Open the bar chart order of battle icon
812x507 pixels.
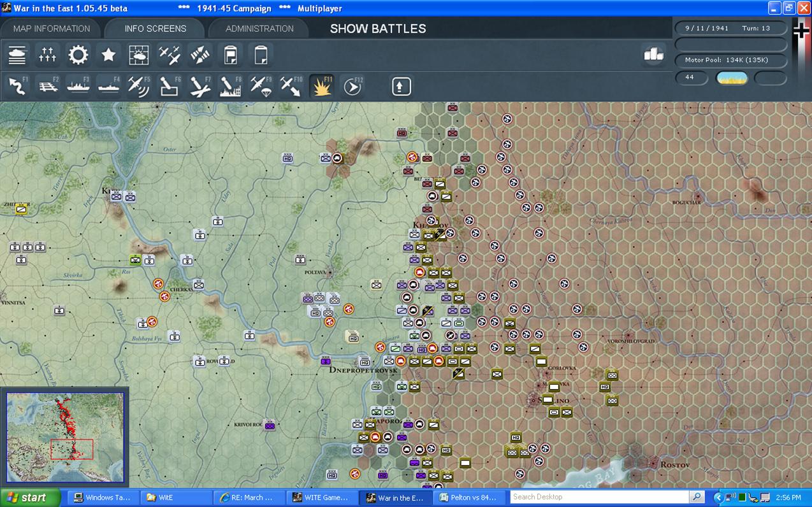coord(653,55)
